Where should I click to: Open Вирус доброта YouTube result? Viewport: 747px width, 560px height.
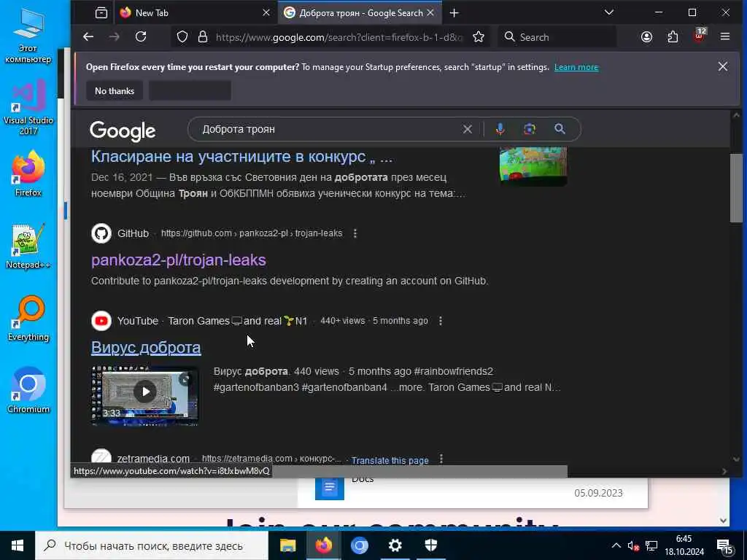(146, 348)
